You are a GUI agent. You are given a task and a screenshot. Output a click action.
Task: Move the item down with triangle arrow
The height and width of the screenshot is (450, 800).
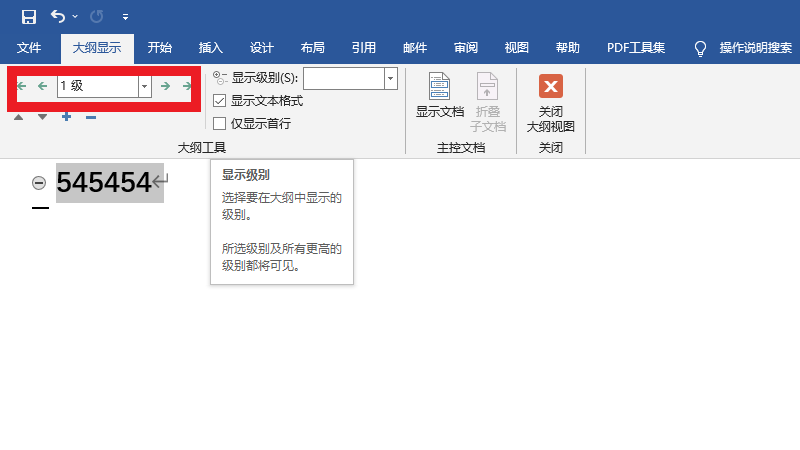pyautogui.click(x=42, y=117)
